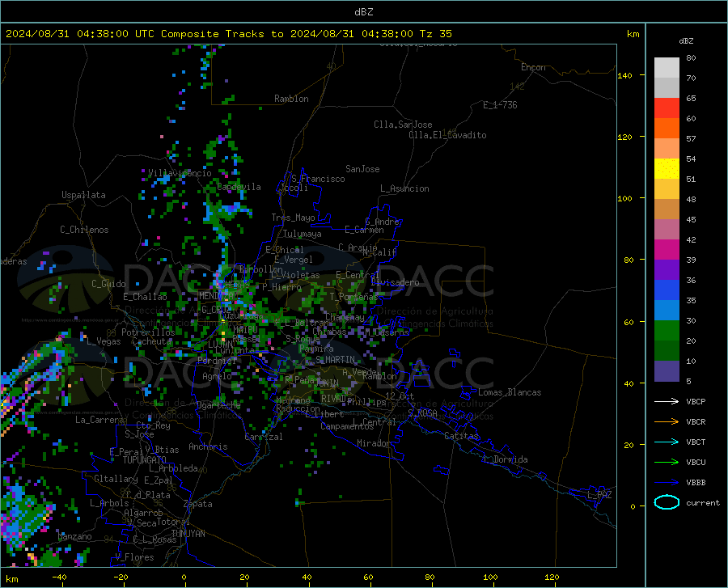Click the '-40' tick on the horizontal axis
Screen dimensions: 728x588
tap(59, 577)
